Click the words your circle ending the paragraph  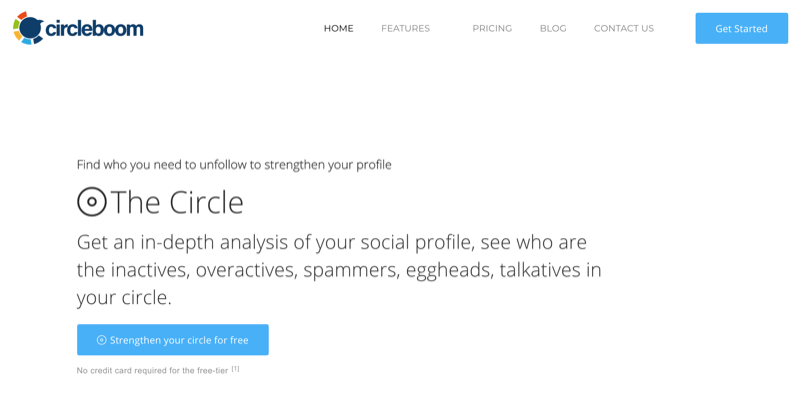pos(124,298)
